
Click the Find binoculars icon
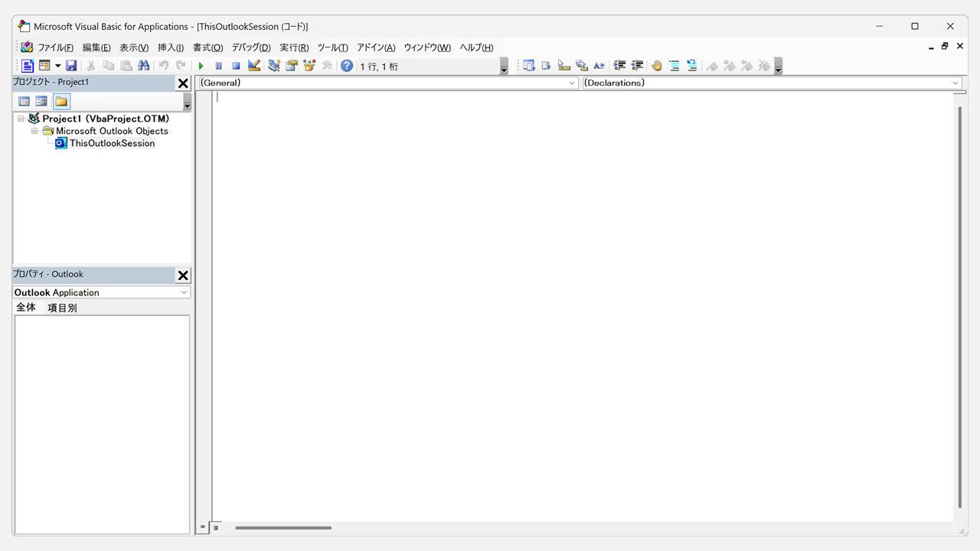[x=143, y=66]
